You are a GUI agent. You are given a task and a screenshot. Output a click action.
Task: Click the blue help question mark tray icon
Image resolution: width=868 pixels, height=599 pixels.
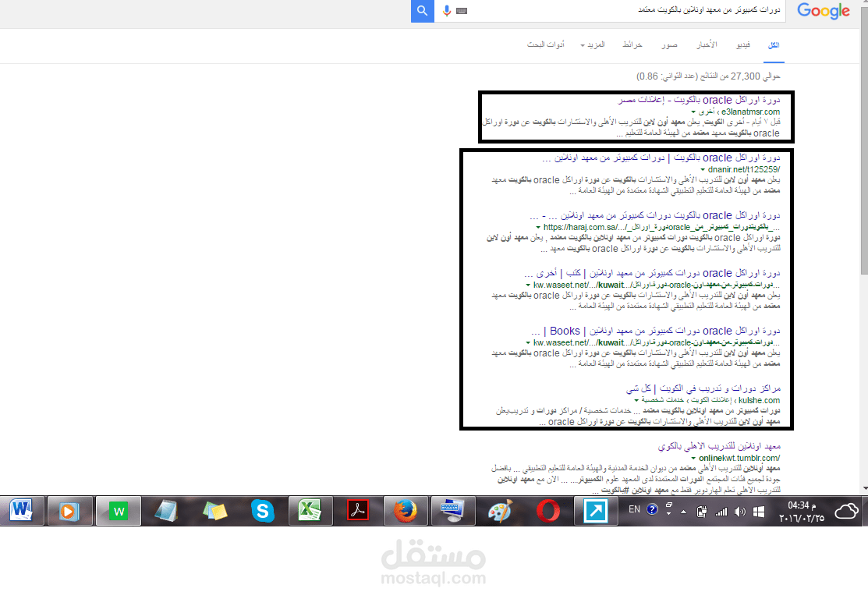(x=652, y=509)
